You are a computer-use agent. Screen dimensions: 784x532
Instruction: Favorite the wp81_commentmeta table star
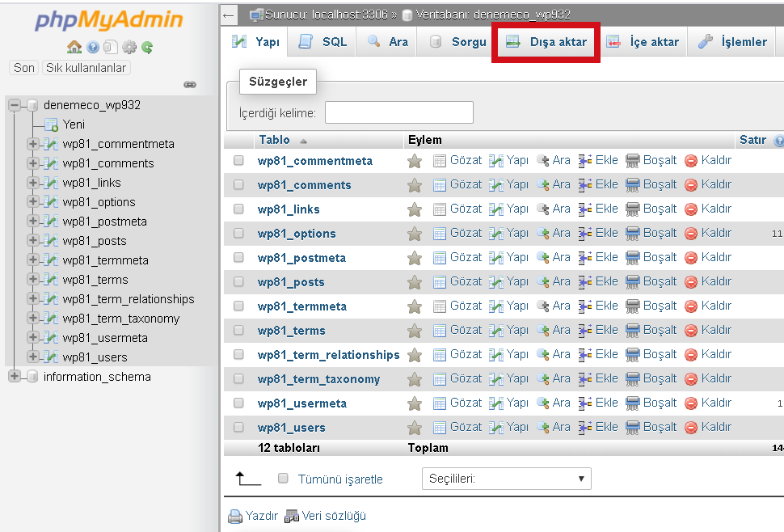pos(415,161)
